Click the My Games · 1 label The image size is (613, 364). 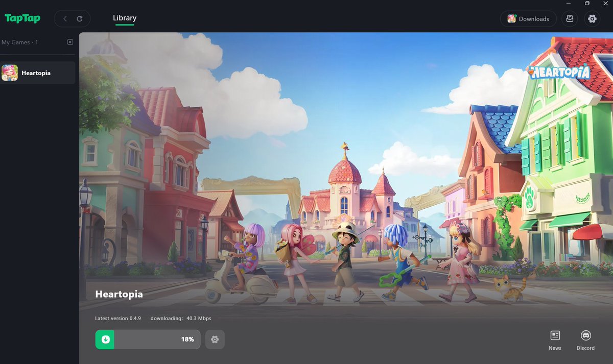point(20,42)
